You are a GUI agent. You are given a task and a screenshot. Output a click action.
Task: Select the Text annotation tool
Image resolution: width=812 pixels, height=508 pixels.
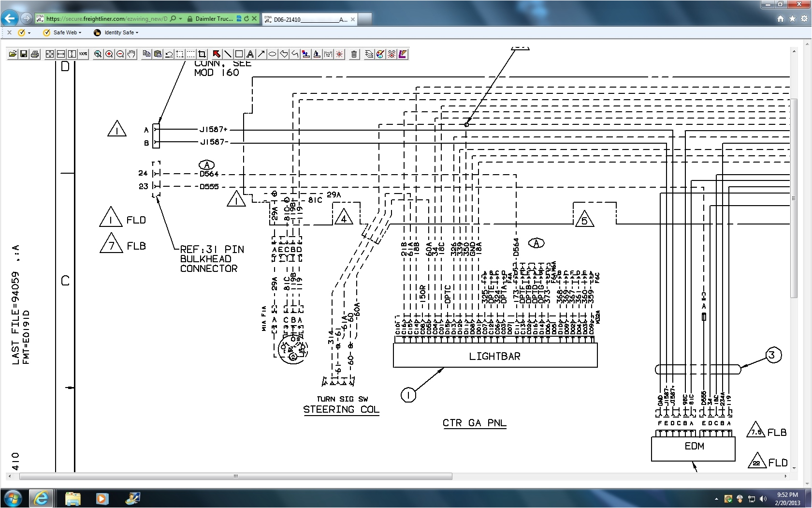(x=250, y=54)
